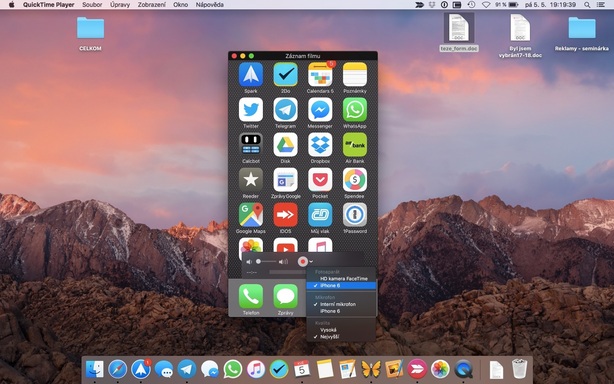The width and height of the screenshot is (614, 384).
Task: Tap the Google Drive Disk icon
Action: 285,144
